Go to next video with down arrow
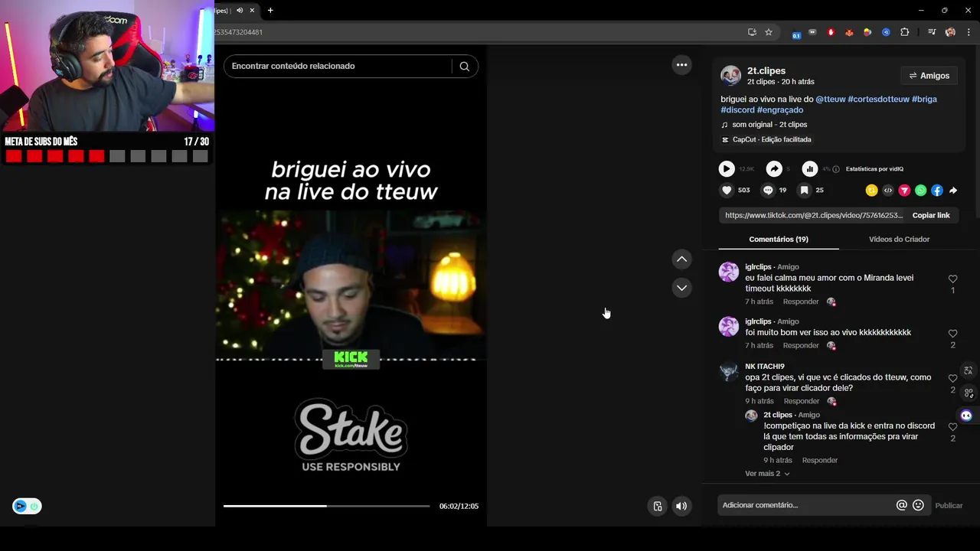The image size is (980, 551). pyautogui.click(x=681, y=288)
